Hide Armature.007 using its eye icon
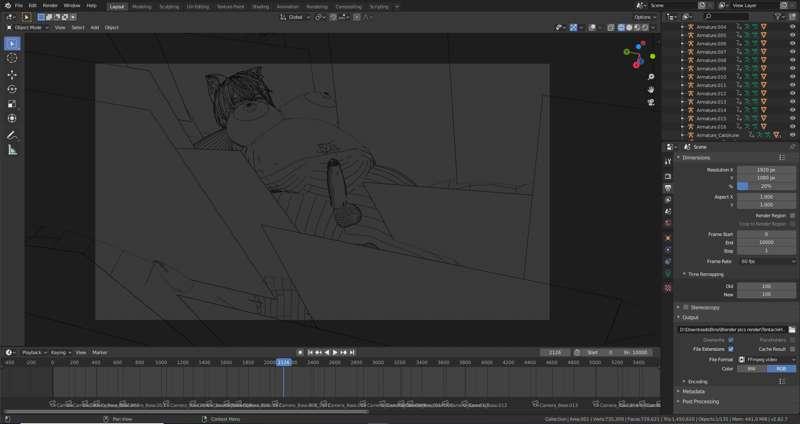This screenshot has height=424, width=800. (792, 52)
